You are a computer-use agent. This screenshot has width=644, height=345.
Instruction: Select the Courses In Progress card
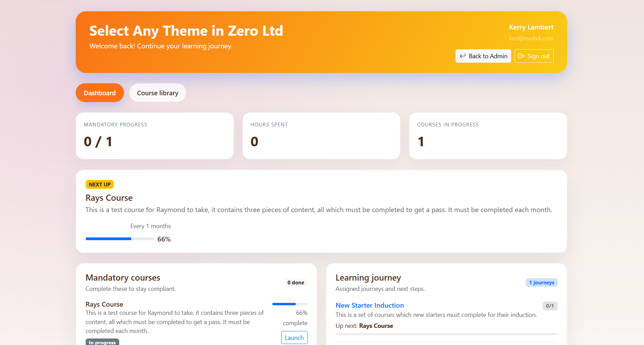[488, 136]
